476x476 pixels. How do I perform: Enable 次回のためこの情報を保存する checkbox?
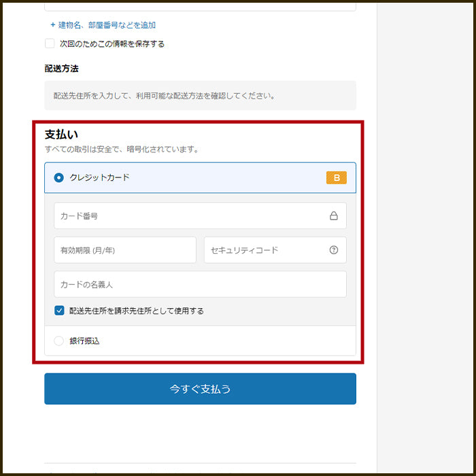point(50,44)
